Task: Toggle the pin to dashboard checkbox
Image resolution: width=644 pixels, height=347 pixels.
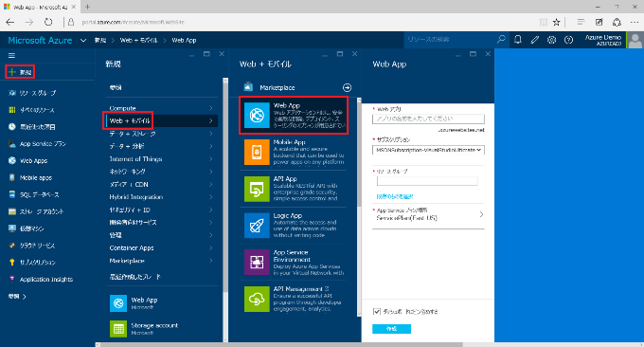Action: (377, 311)
